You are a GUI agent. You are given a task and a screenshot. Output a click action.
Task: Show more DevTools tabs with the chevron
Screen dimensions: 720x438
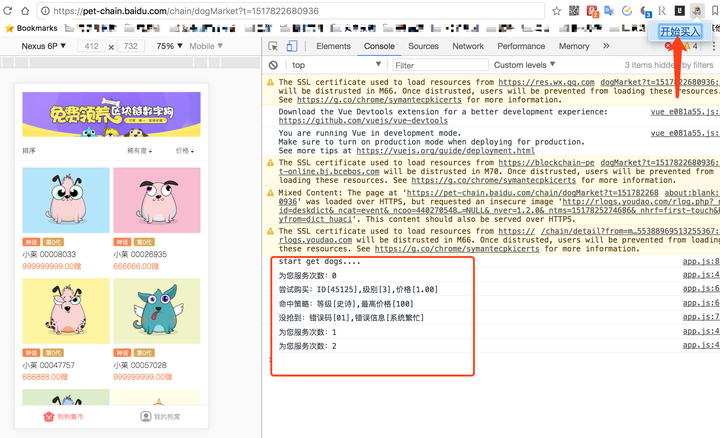(606, 46)
